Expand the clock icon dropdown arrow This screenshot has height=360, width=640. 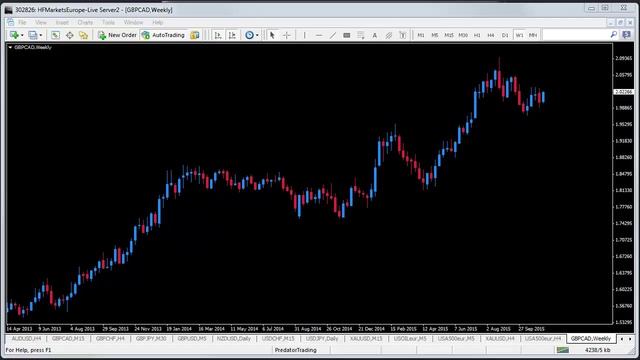pos(257,36)
